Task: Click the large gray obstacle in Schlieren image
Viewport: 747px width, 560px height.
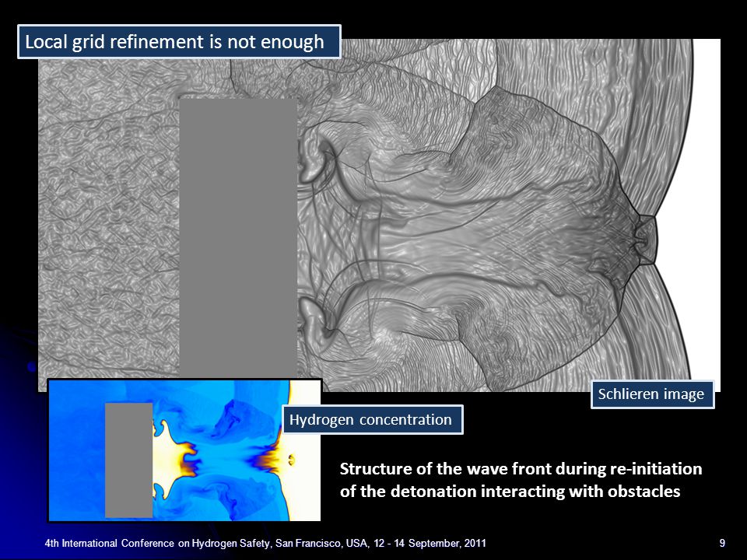Action: [x=238, y=238]
